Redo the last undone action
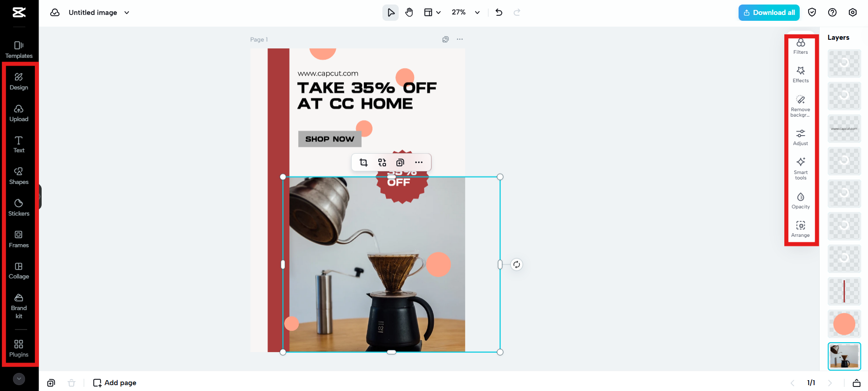This screenshot has width=868, height=391. pyautogui.click(x=517, y=13)
